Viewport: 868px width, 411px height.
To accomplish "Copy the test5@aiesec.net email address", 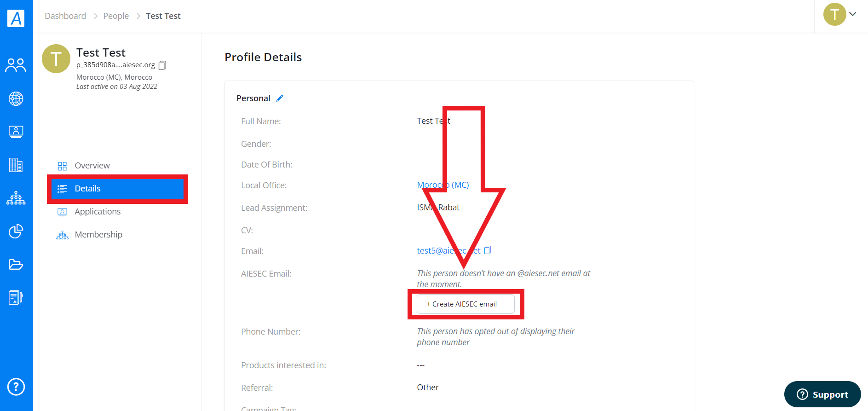I will [x=488, y=250].
